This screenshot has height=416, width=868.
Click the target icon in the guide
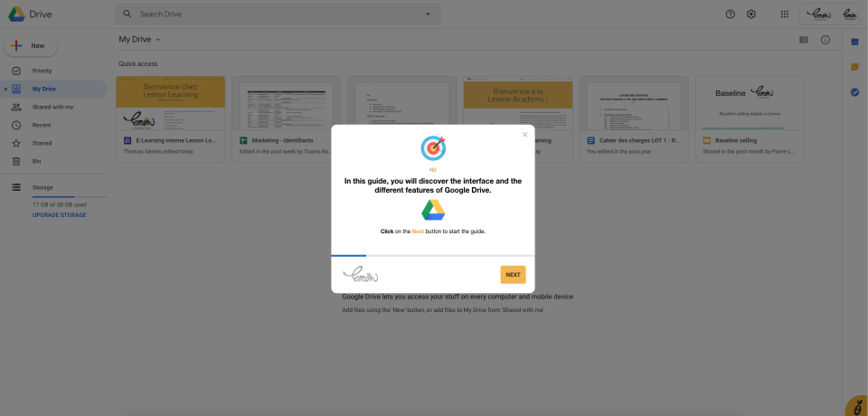coord(433,148)
